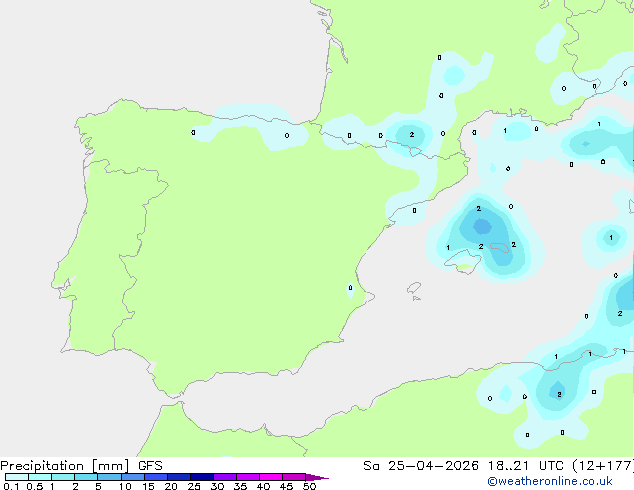
Task: Click the 5–10 mm legend swatch
Action: point(109,477)
